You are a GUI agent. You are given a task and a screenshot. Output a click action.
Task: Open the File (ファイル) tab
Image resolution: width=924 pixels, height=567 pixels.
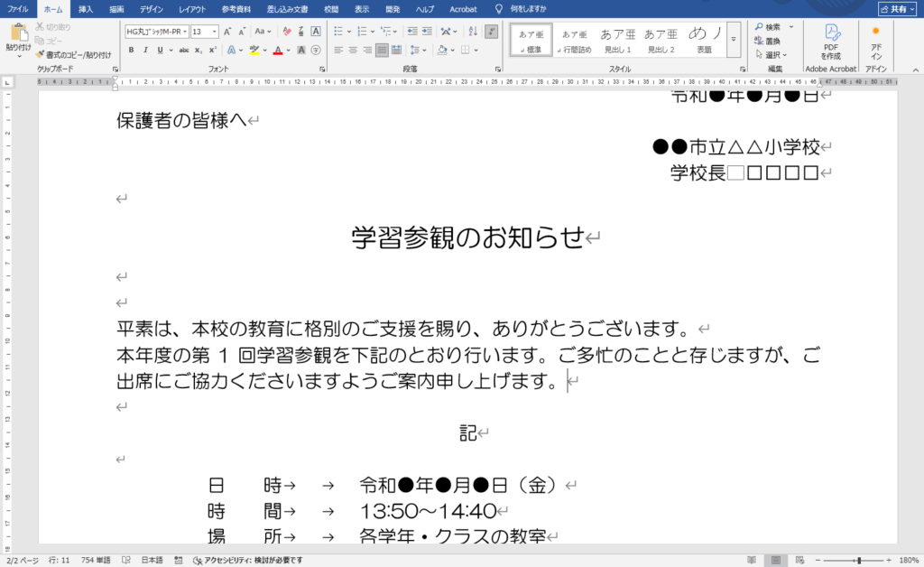(18, 9)
